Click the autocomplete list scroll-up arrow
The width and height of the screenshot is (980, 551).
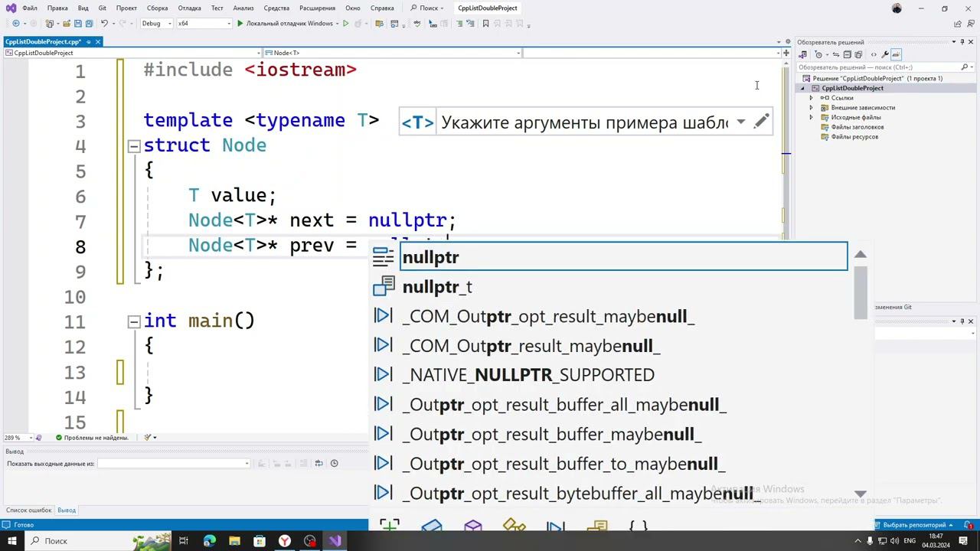pos(861,255)
